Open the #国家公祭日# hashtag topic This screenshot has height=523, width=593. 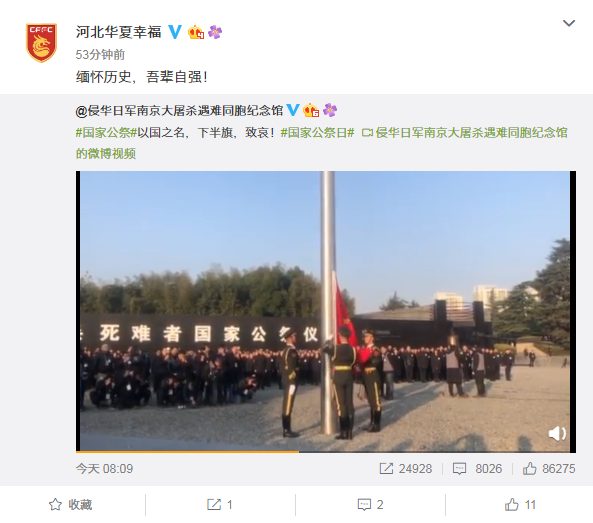point(317,133)
